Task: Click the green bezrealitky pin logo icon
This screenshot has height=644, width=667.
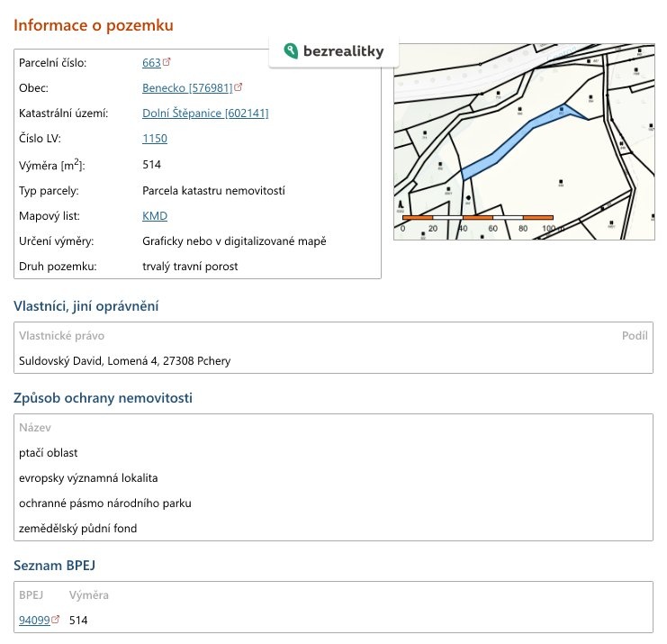Action: point(290,51)
